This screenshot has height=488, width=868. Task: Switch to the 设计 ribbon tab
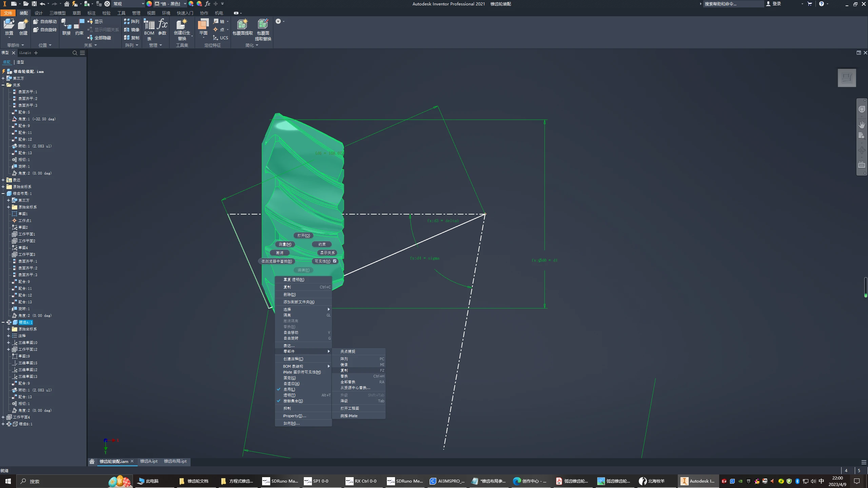click(x=39, y=13)
